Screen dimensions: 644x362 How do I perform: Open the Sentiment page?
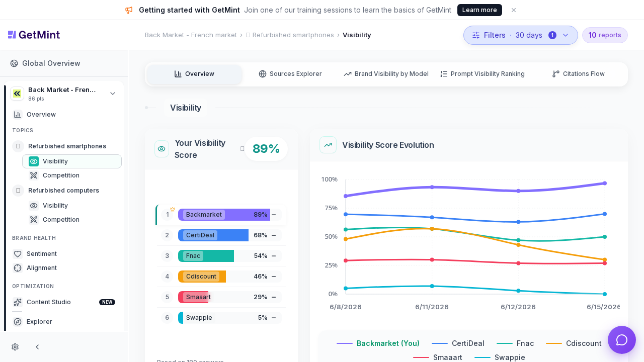66,254
